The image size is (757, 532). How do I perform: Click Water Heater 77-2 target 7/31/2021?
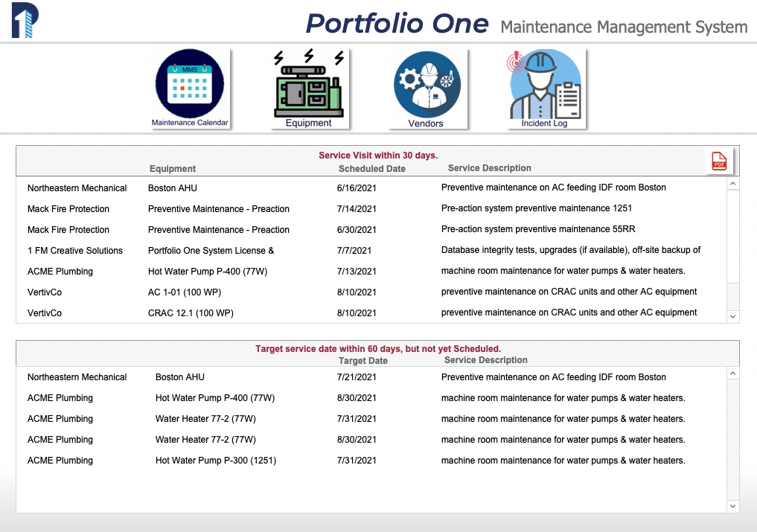[x=205, y=419]
